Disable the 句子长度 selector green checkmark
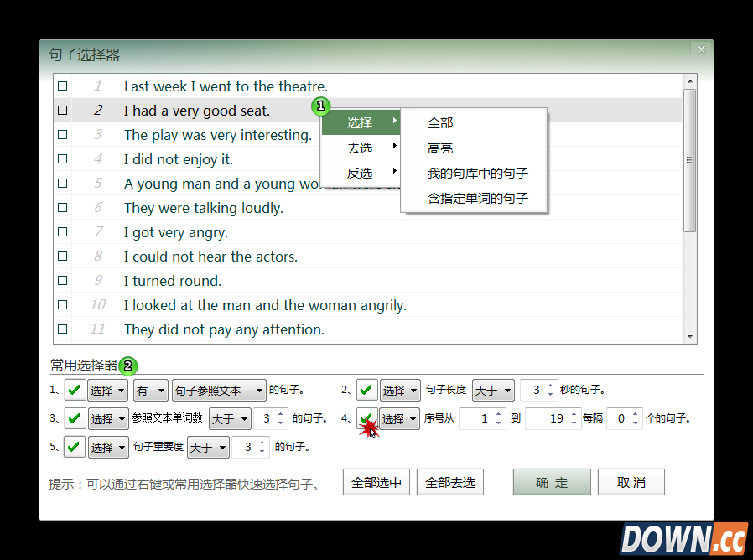Viewport: 753px width, 560px height. [x=366, y=390]
